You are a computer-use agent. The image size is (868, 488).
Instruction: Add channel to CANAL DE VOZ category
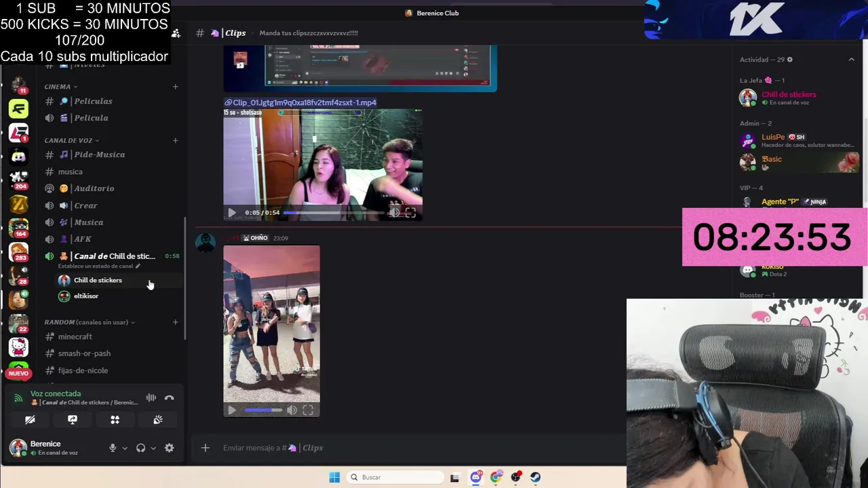pyautogui.click(x=176, y=140)
